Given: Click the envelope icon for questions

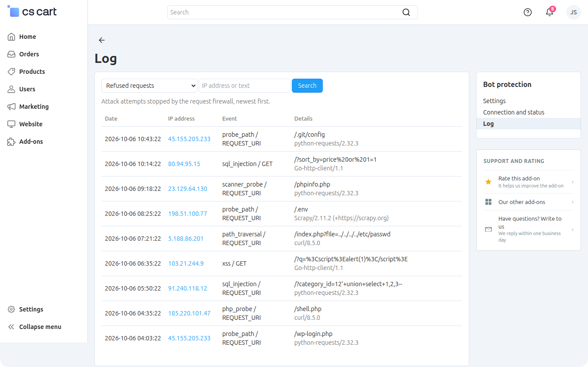Looking at the screenshot, I should coord(488,229).
